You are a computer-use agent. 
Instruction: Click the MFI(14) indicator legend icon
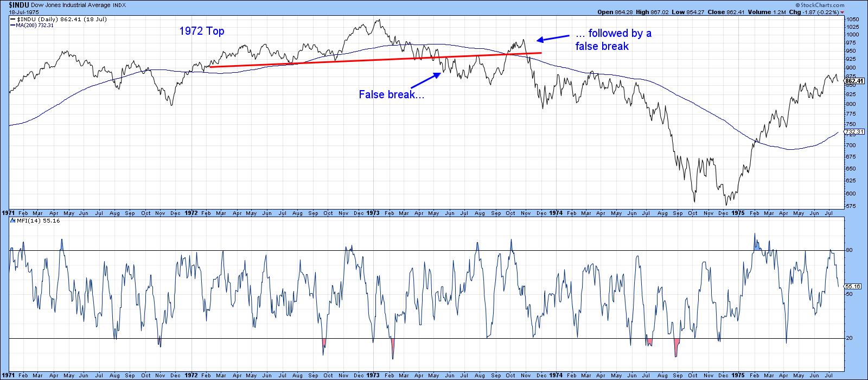[x=12, y=220]
